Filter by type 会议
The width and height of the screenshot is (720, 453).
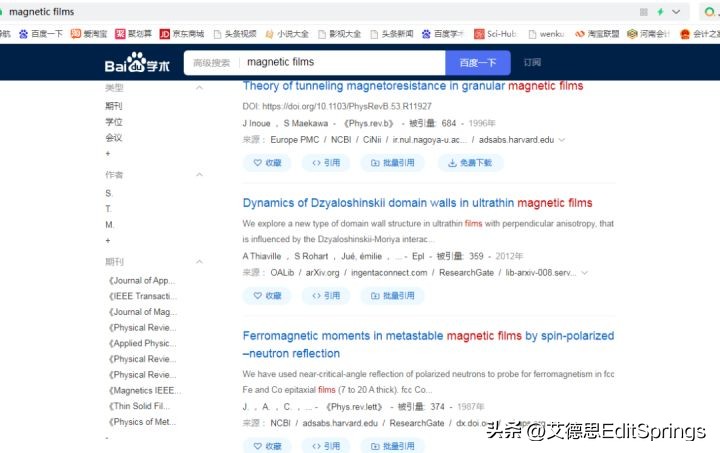(114, 137)
